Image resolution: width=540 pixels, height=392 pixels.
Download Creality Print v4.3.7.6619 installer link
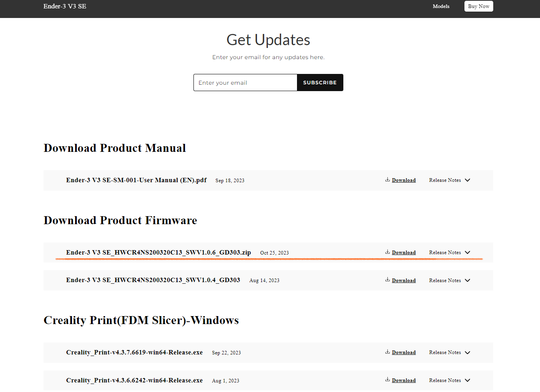click(404, 352)
